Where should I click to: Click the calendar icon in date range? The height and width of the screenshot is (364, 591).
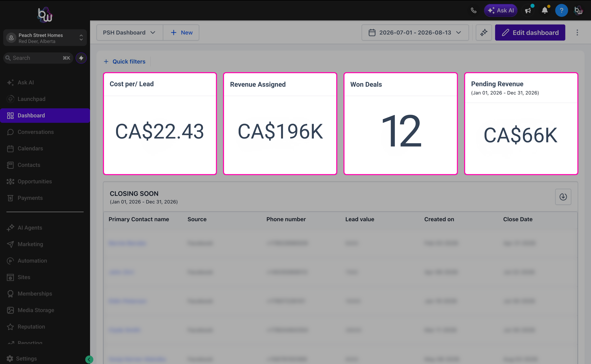pyautogui.click(x=372, y=33)
